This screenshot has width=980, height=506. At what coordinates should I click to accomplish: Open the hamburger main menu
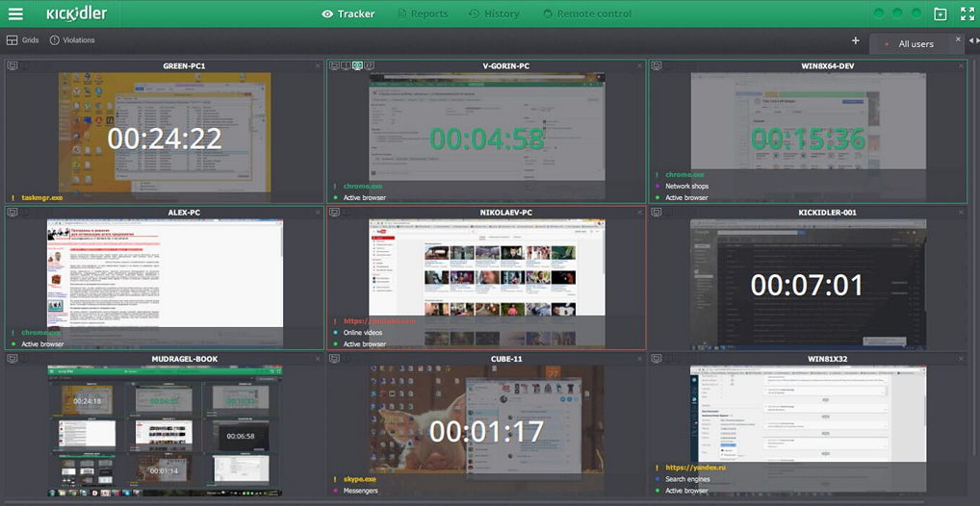[15, 13]
